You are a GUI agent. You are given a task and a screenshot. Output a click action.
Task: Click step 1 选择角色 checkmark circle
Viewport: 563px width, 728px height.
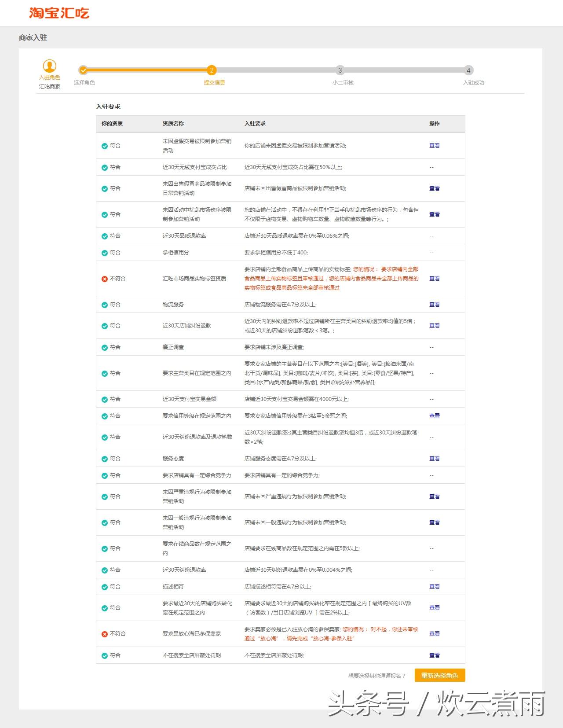84,70
